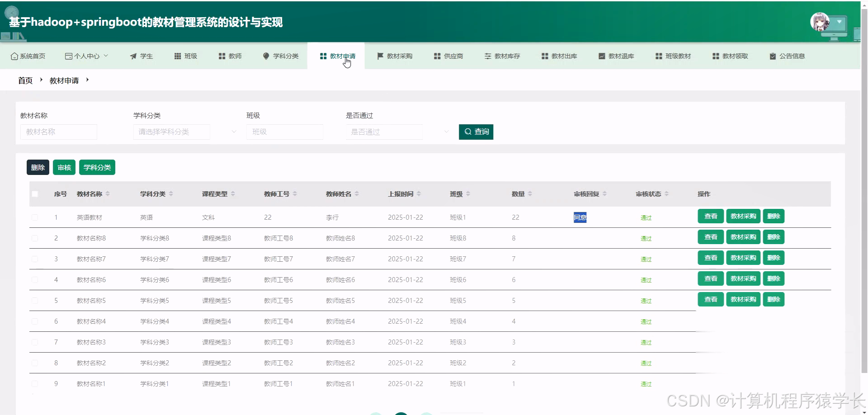Select the 学生 student icon in the navbar
The image size is (868, 415).
point(132,56)
